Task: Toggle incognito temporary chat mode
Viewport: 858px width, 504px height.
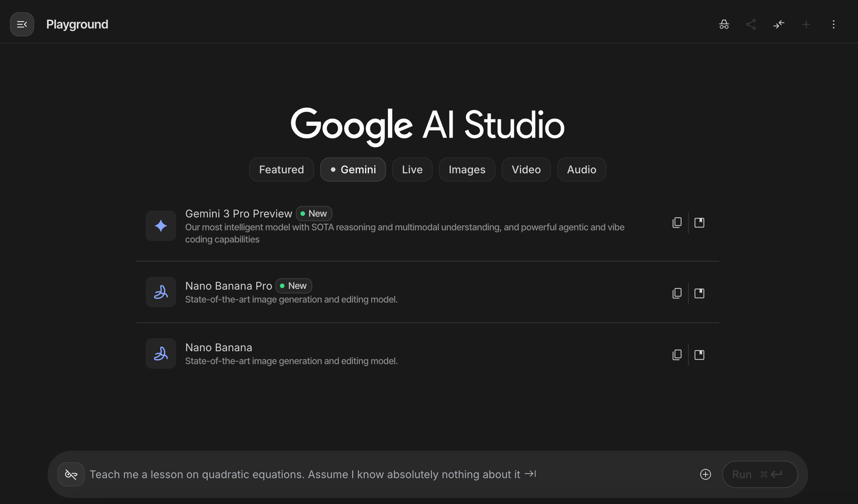Action: tap(724, 24)
